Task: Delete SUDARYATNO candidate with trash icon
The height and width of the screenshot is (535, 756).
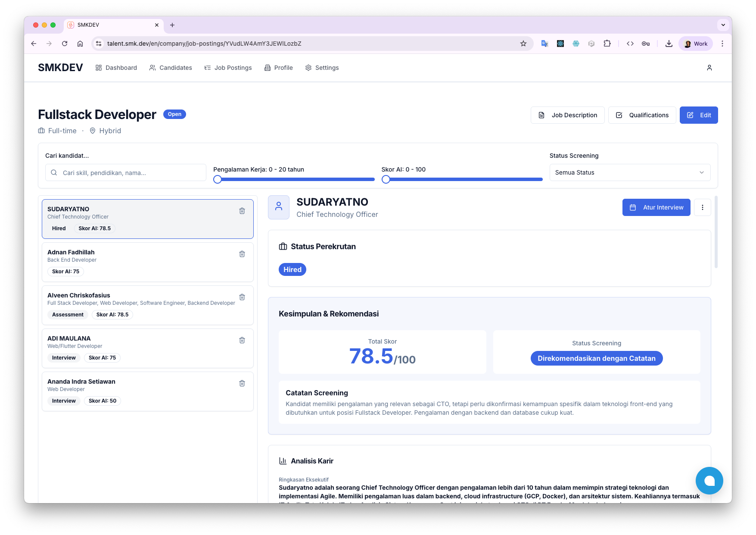Action: tap(242, 211)
